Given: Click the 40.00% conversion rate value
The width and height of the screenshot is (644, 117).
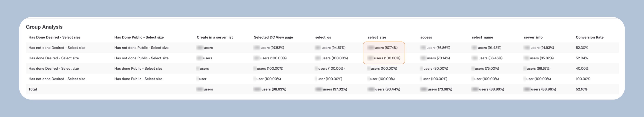Looking at the screenshot, I should point(582,68).
